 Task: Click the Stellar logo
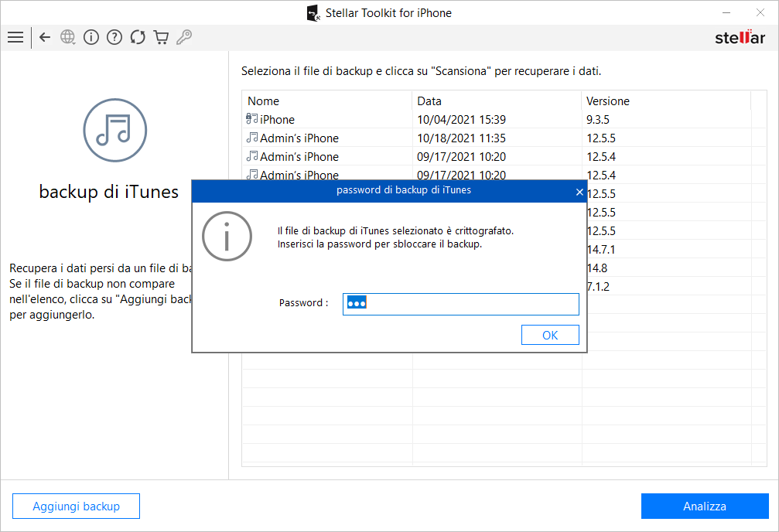[740, 37]
